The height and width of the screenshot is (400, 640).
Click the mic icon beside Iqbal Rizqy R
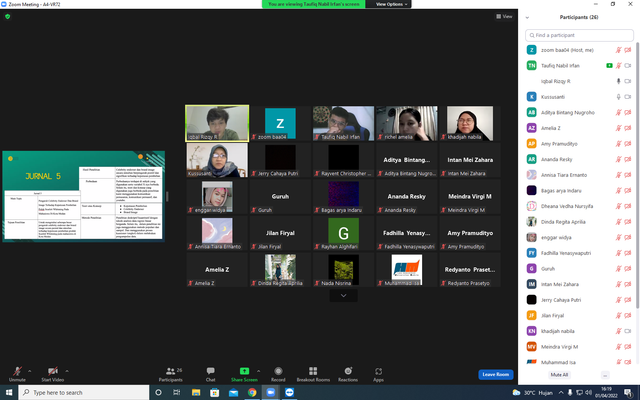point(618,81)
